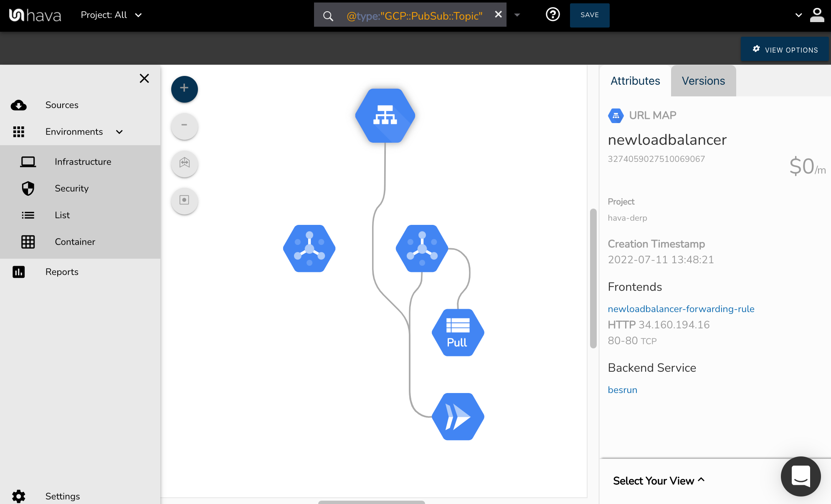This screenshot has height=504, width=831.
Task: Open the saved search dropdown beside the search bar
Action: coord(517,15)
